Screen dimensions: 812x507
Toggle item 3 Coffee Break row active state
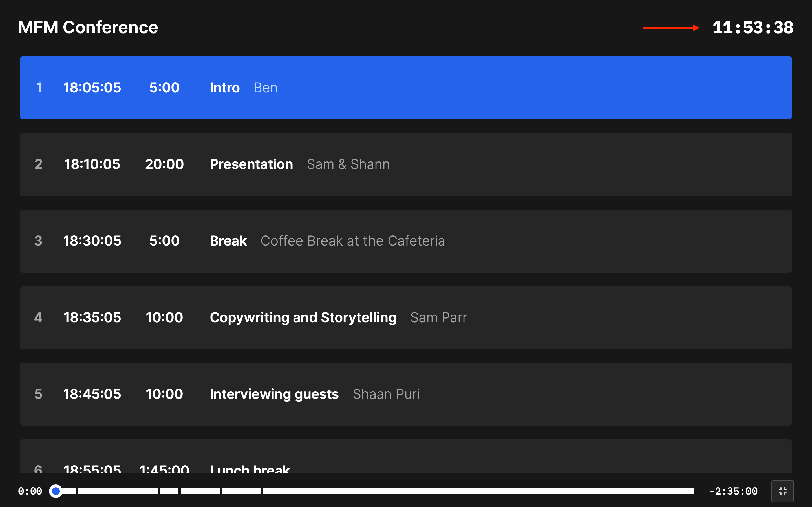click(x=406, y=241)
